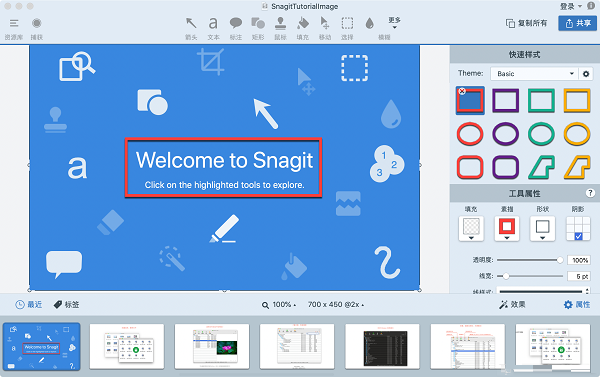Select the Stamp tool in toolbar
The width and height of the screenshot is (600, 377).
pos(280,23)
